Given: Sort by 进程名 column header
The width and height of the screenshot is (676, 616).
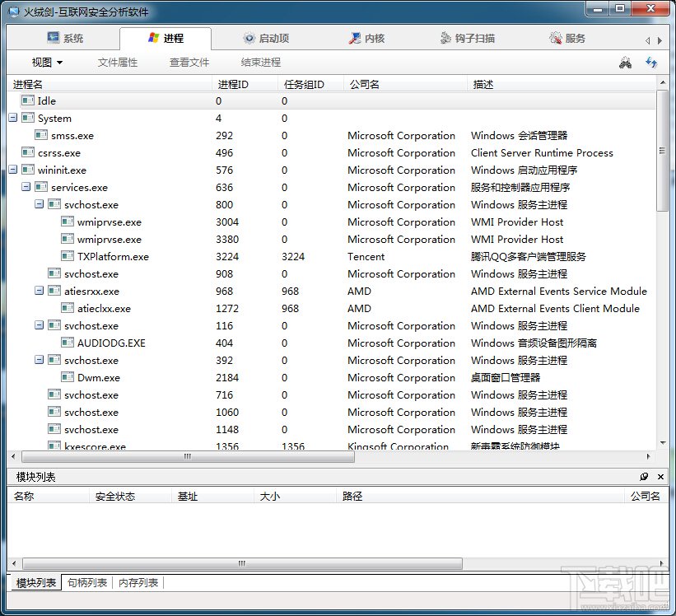Looking at the screenshot, I should (110, 85).
